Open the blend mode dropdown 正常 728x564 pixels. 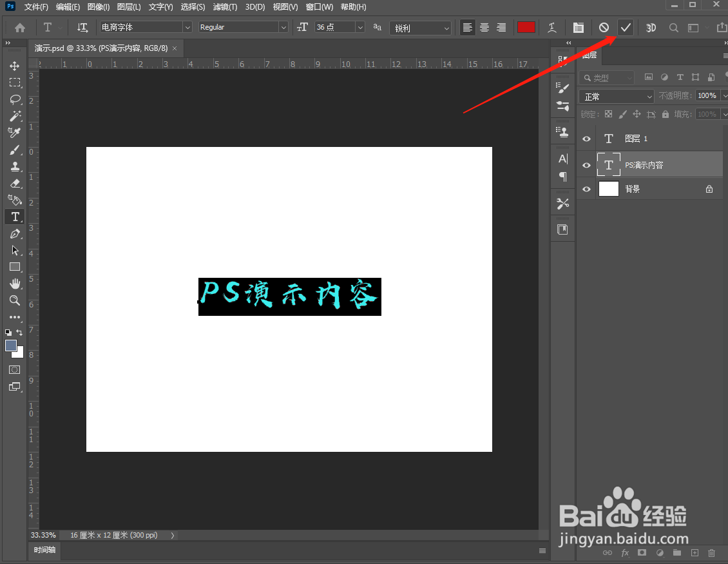(616, 97)
